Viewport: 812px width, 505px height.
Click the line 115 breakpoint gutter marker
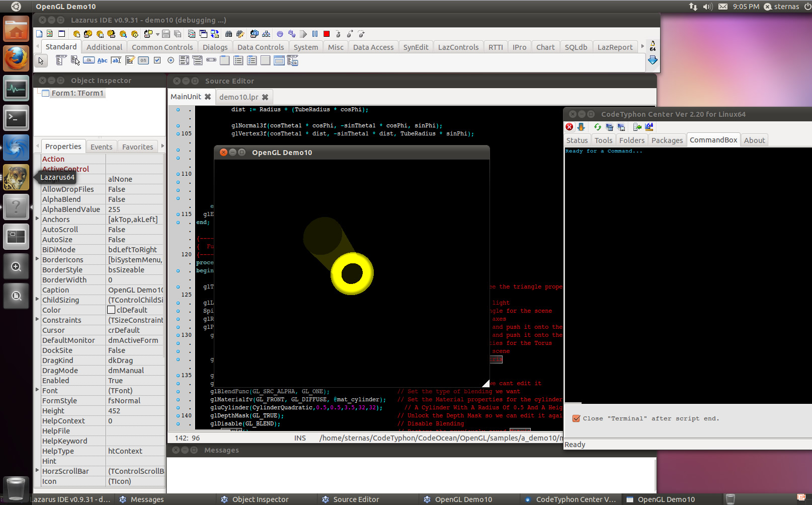pos(178,214)
